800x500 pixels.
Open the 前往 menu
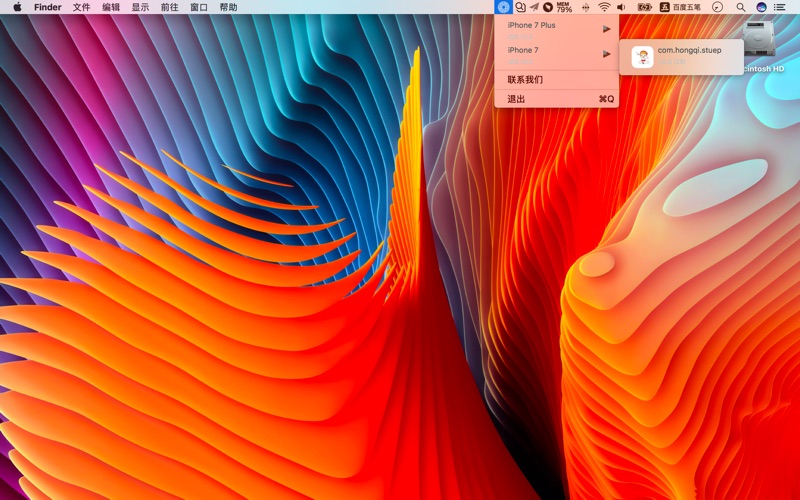pyautogui.click(x=170, y=7)
